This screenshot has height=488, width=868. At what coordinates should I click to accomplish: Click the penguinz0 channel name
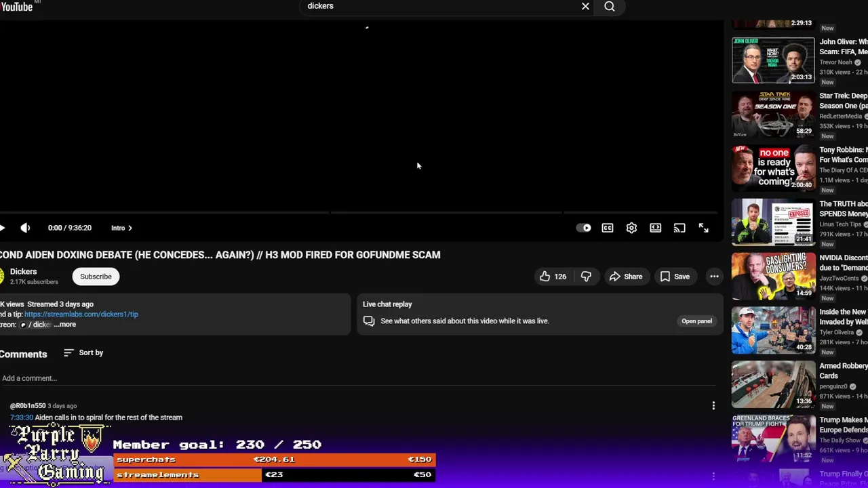tap(833, 386)
